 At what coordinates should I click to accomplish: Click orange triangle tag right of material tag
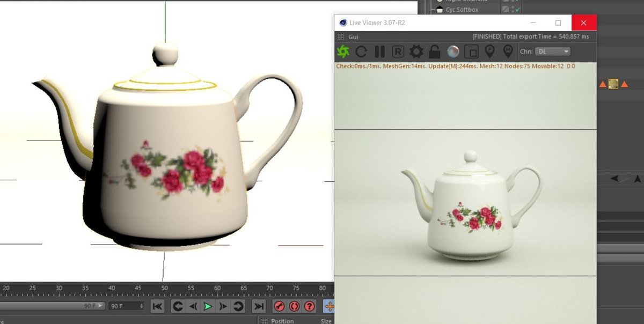[x=624, y=84]
